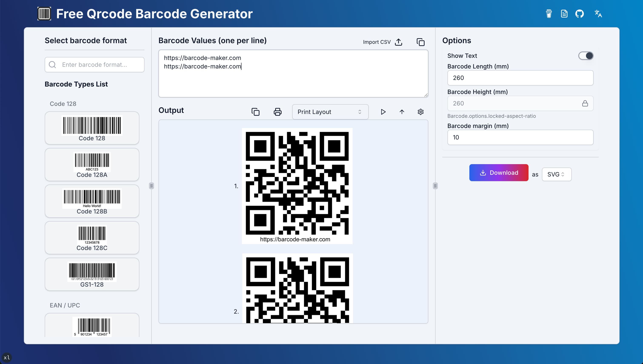
Task: Select the Code 128B barcode type
Action: 92,201
